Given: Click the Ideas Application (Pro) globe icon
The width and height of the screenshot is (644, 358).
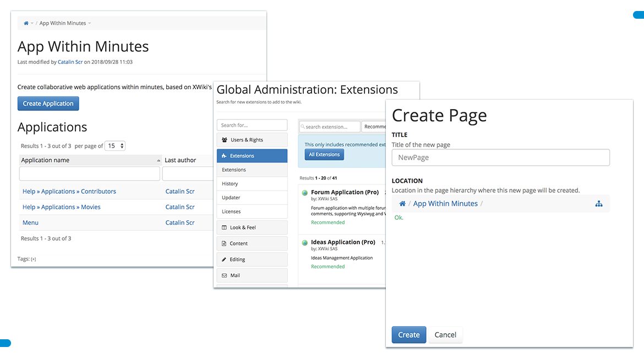Looking at the screenshot, I should coord(305,243).
